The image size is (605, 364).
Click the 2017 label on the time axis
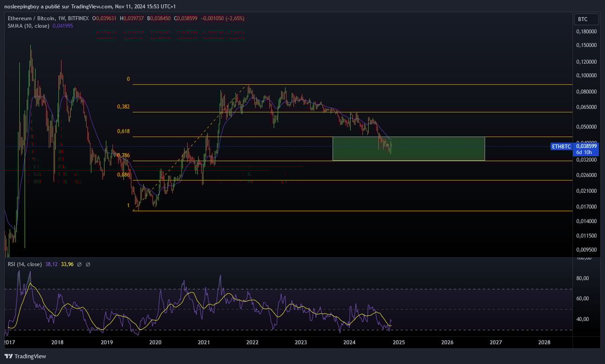point(9,342)
